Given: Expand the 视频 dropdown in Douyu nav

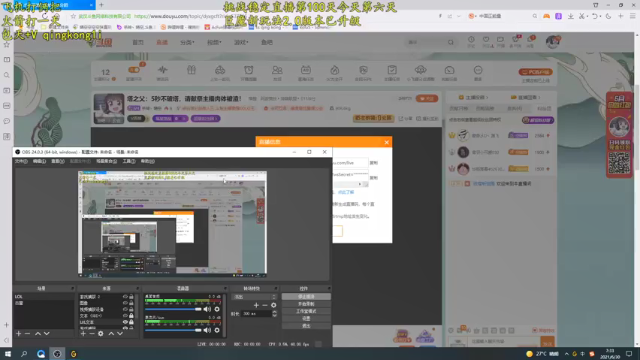Looking at the screenshot, I should [214, 42].
